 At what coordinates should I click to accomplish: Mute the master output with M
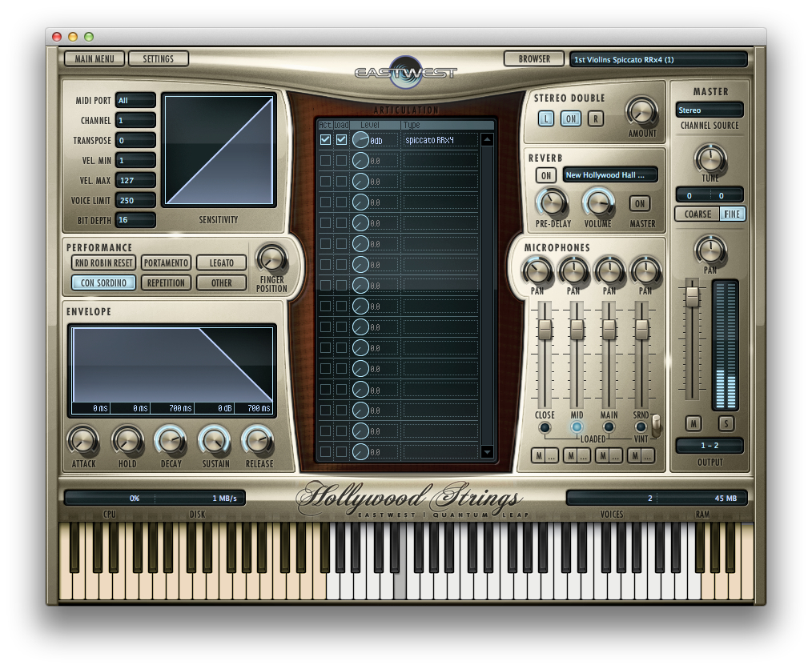693,424
